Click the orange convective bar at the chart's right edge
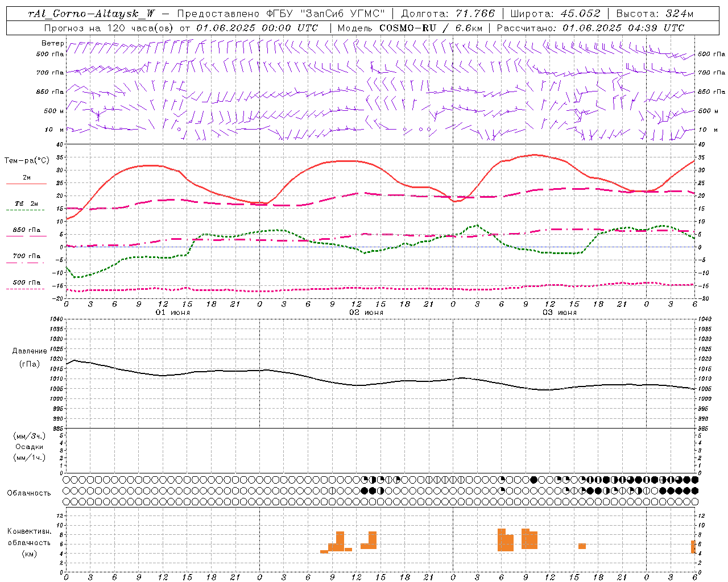 [693, 547]
